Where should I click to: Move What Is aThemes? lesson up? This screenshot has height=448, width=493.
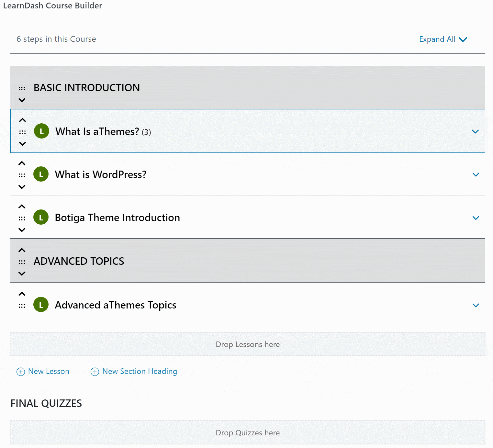click(x=22, y=120)
